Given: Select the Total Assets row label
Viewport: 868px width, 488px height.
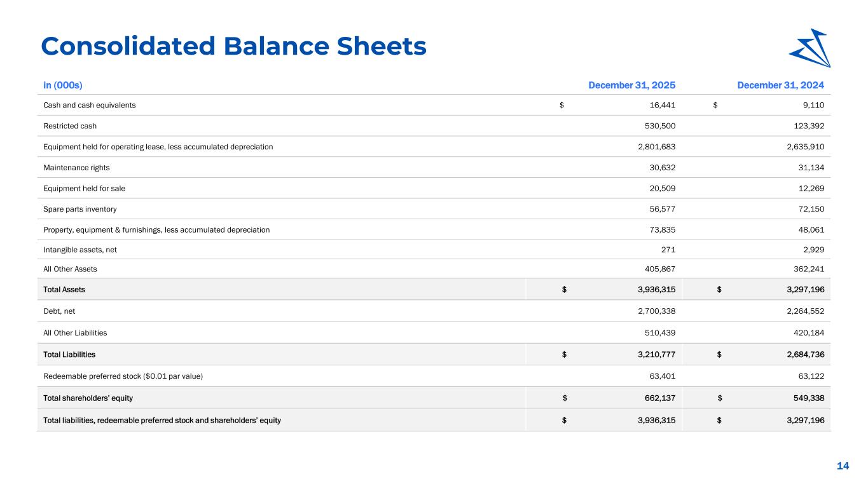Looking at the screenshot, I should 64,290.
